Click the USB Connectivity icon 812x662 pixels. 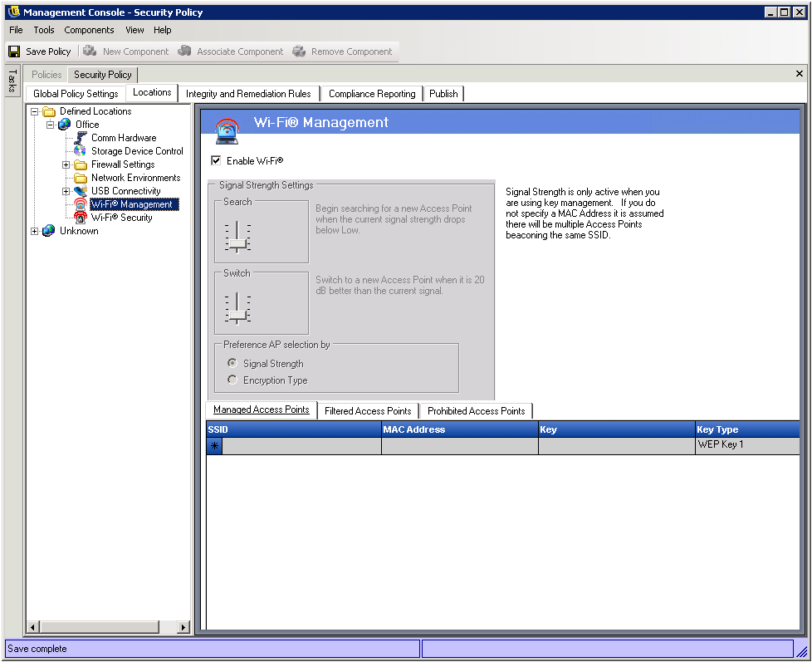click(x=81, y=191)
